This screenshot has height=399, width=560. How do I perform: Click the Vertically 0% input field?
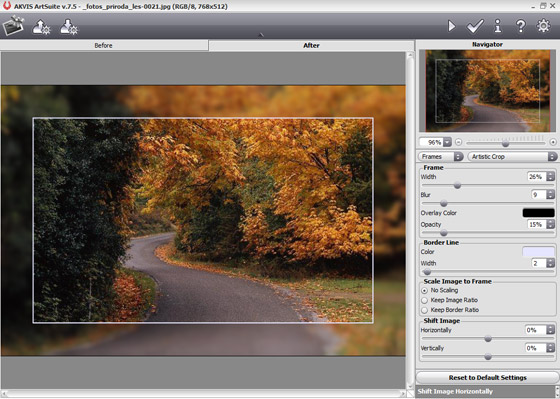point(536,348)
